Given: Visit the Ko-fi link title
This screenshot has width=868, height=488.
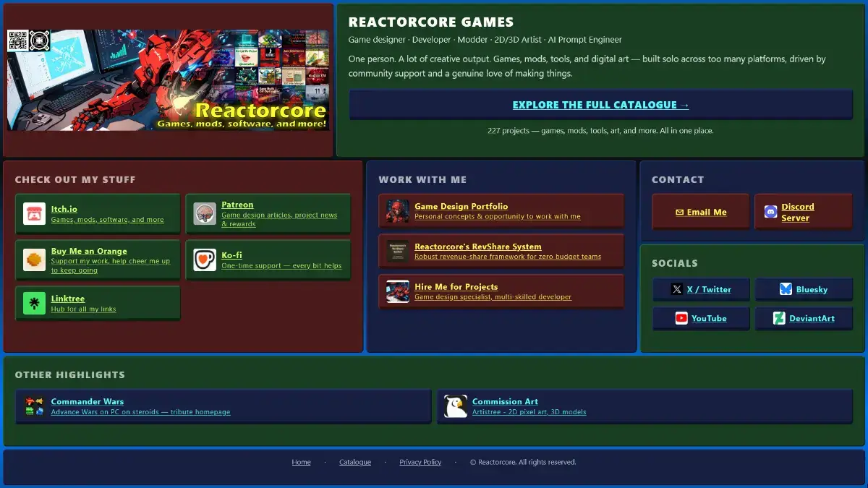Looking at the screenshot, I should (x=231, y=255).
